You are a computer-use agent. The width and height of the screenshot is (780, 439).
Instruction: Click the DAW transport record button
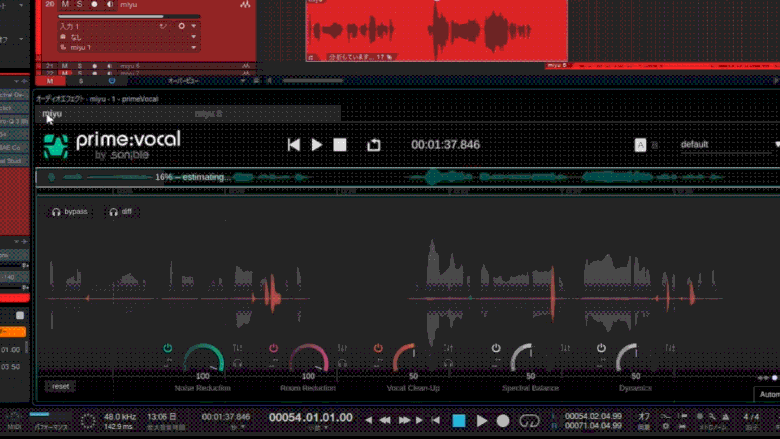point(503,421)
